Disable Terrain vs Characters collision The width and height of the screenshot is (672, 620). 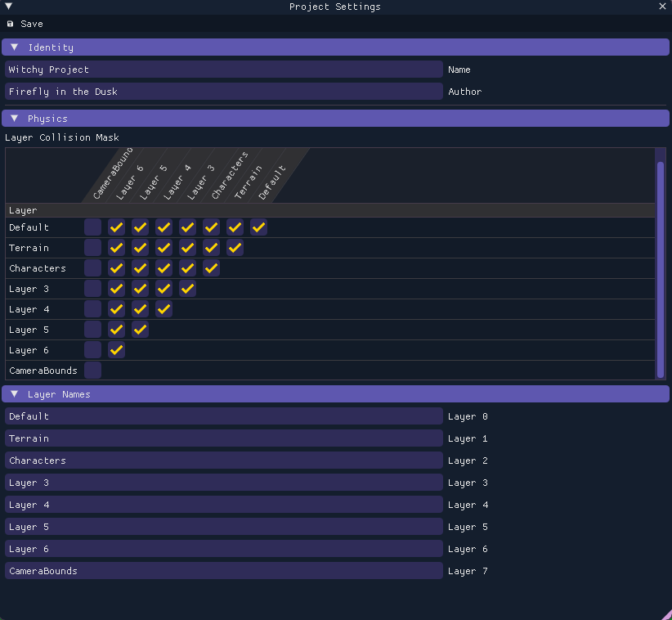click(x=211, y=247)
